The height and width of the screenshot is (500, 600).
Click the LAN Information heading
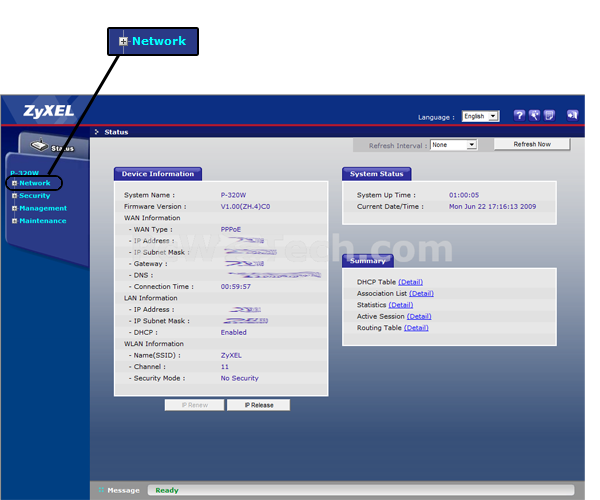[150, 298]
